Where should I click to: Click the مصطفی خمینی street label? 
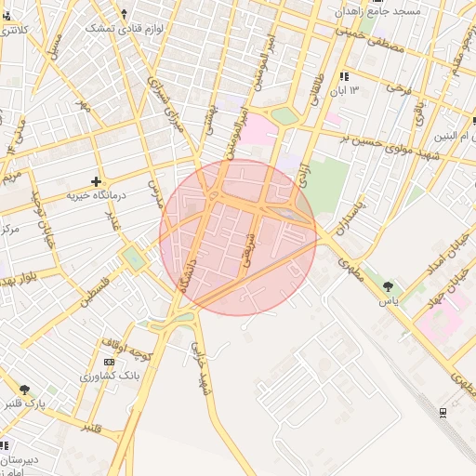click(x=370, y=40)
